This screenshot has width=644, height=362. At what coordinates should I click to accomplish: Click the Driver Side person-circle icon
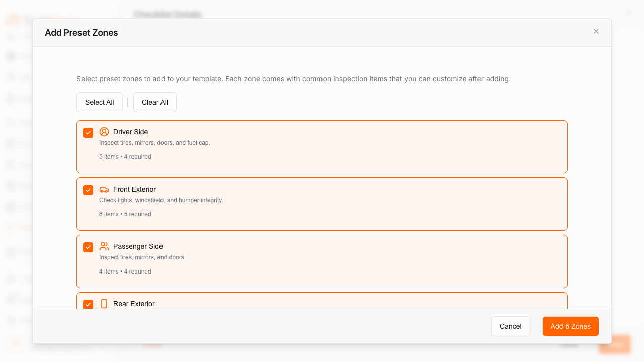click(104, 132)
